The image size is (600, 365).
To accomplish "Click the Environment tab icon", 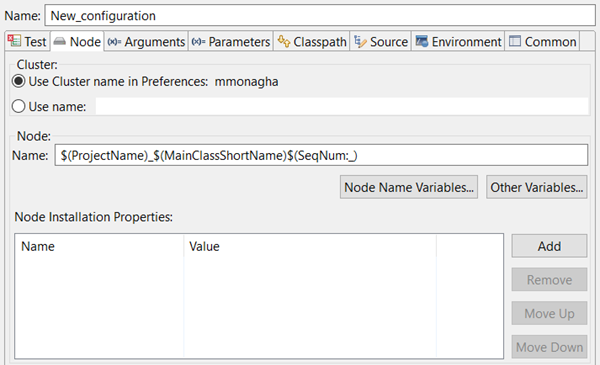I will point(422,41).
